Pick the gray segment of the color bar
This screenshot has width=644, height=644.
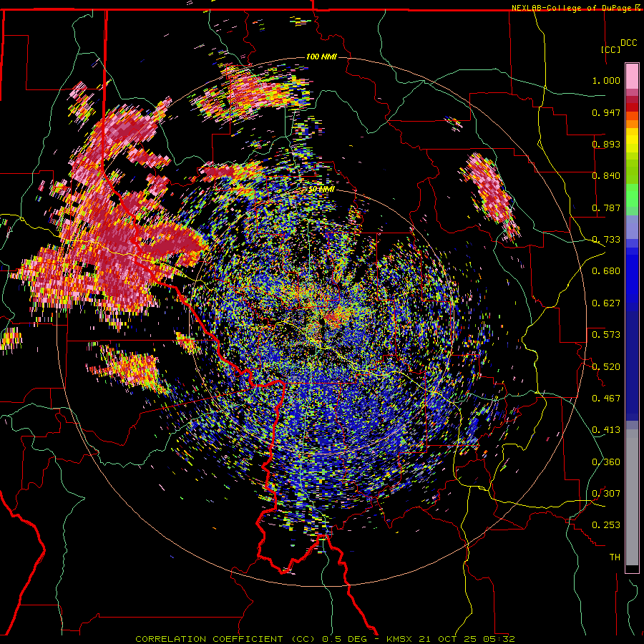(632, 497)
